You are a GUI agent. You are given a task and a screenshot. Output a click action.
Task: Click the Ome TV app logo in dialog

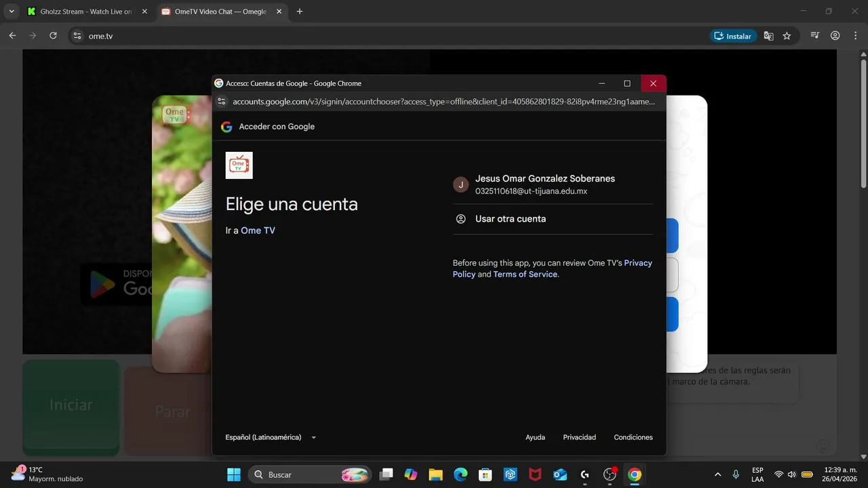(239, 165)
